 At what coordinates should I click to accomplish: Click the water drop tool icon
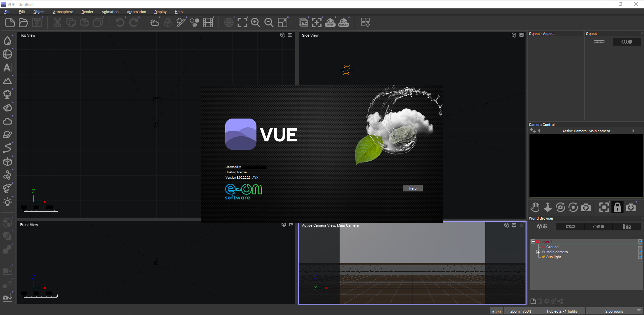click(7, 41)
